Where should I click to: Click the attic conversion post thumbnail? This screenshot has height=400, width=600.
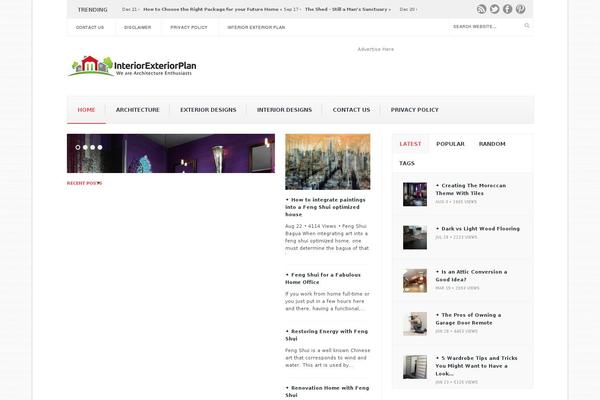tap(415, 281)
